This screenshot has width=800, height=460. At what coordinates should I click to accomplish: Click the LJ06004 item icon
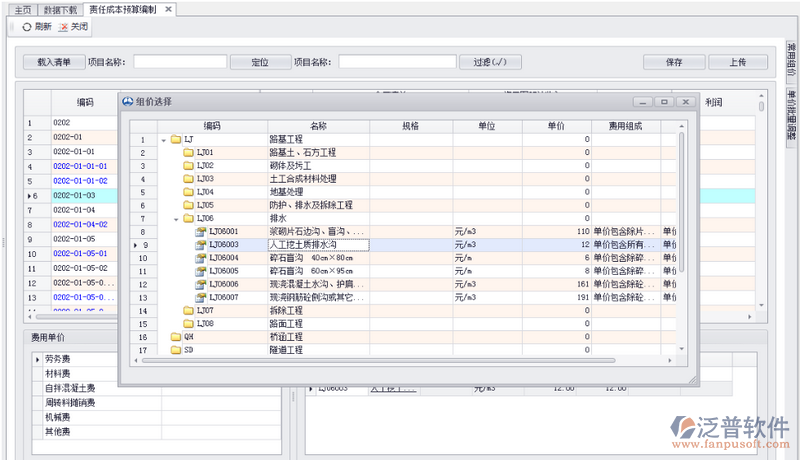coord(201,258)
